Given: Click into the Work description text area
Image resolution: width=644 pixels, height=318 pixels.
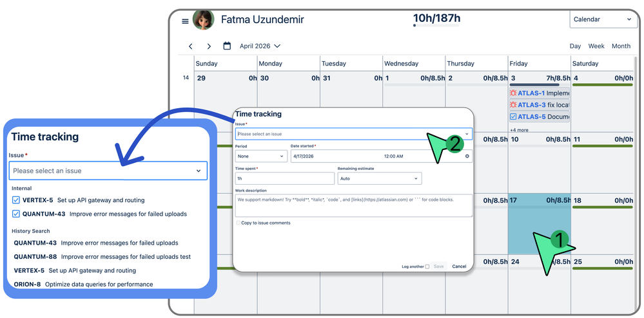Looking at the screenshot, I should tap(354, 205).
